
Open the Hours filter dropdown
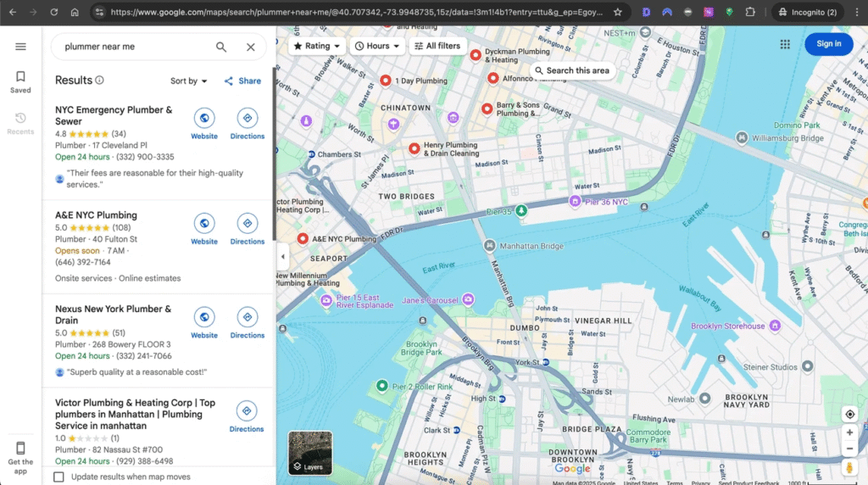[377, 46]
